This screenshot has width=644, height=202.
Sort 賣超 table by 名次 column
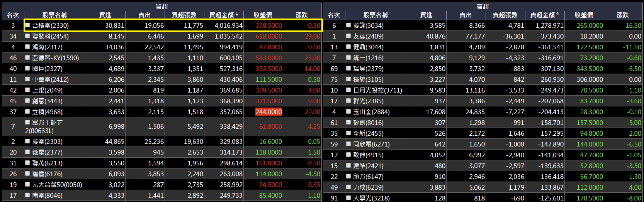coord(334,15)
